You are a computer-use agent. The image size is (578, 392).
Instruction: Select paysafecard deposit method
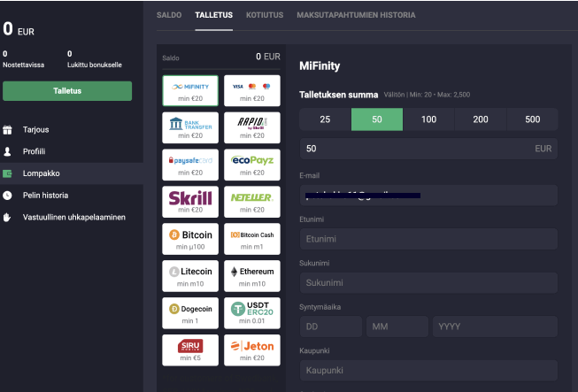[190, 165]
